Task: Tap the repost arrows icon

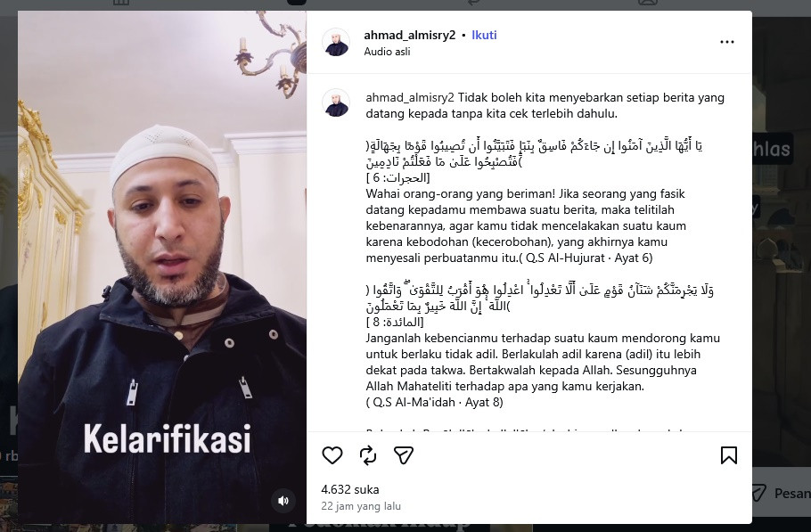Action: click(368, 455)
